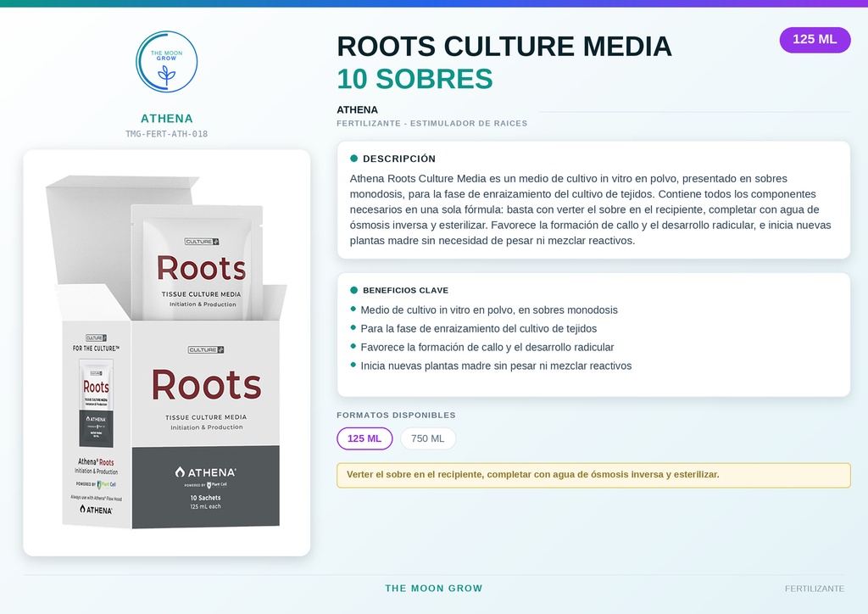868x614 pixels.
Task: Click the product code TMG-FERT-ATH-018
Action: tap(167, 134)
